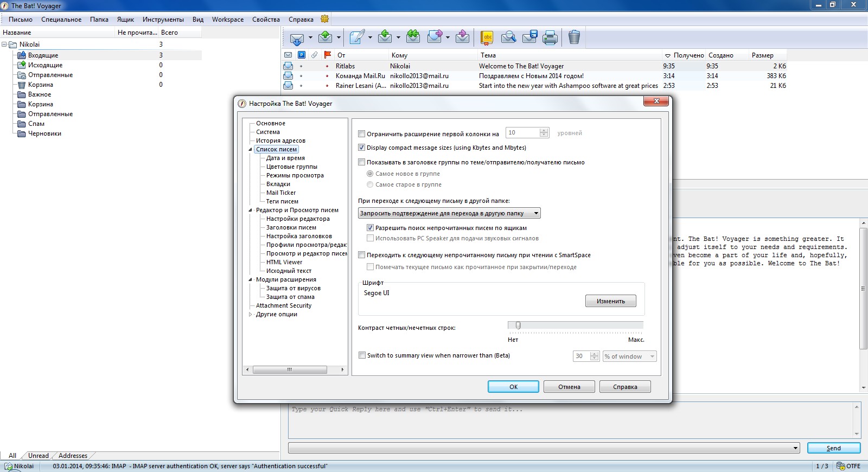This screenshot has width=868, height=472.
Task: Enable 'Ограничить расширение первой колонки' checkbox
Action: tap(362, 133)
